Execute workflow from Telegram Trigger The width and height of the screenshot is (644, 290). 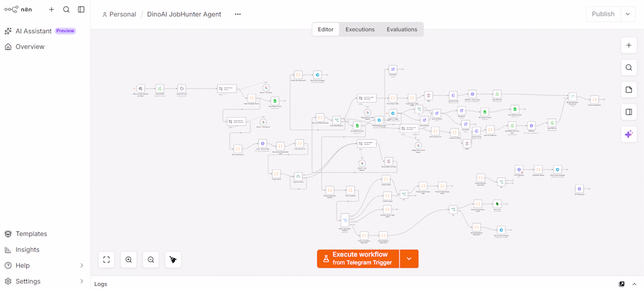(358, 259)
